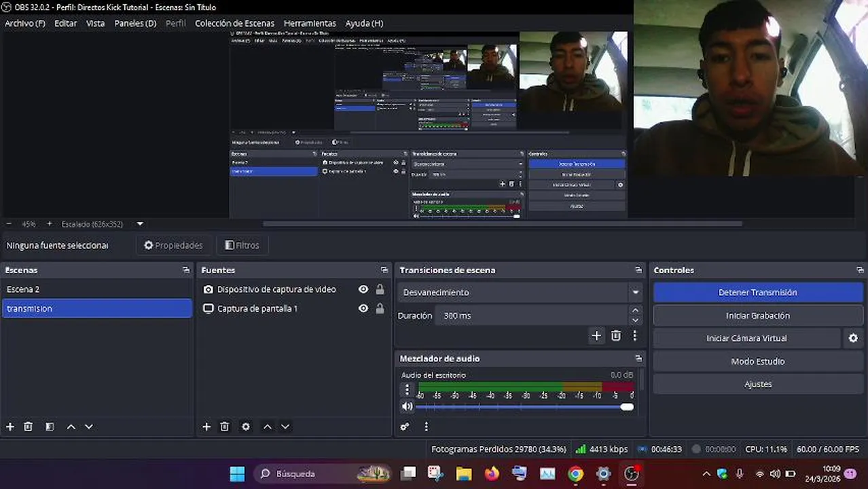Open the Desvanecimiento transition dropdown
The height and width of the screenshot is (489, 868).
point(520,292)
